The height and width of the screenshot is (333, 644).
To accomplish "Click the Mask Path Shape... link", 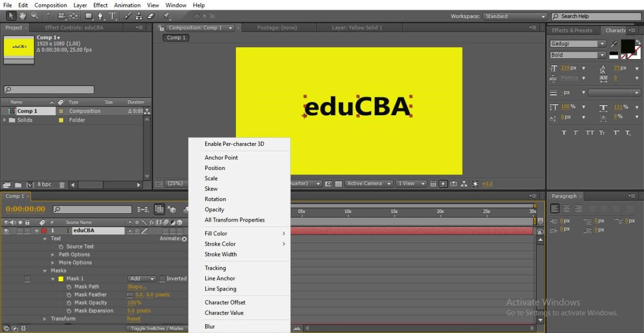I will tap(136, 287).
